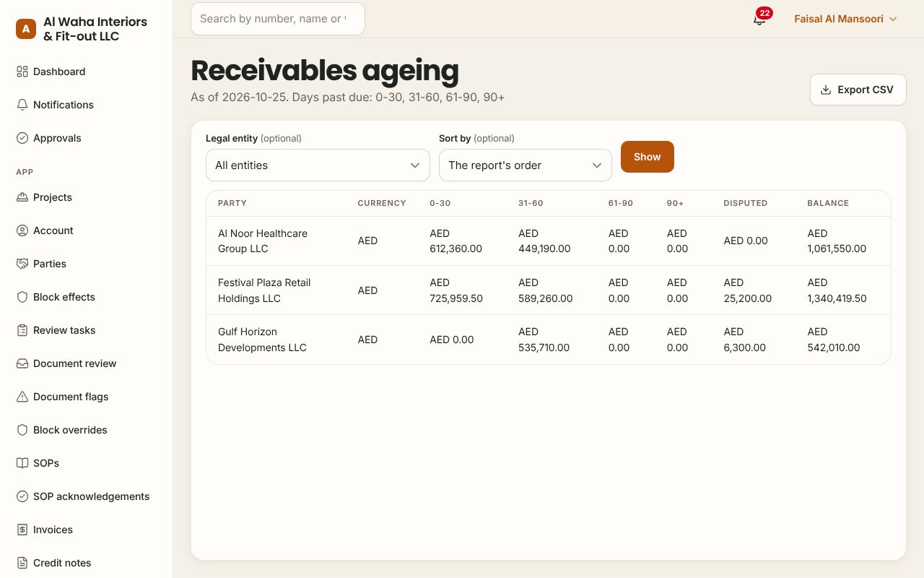
Task: Click the Document flags warning icon
Action: click(x=22, y=397)
